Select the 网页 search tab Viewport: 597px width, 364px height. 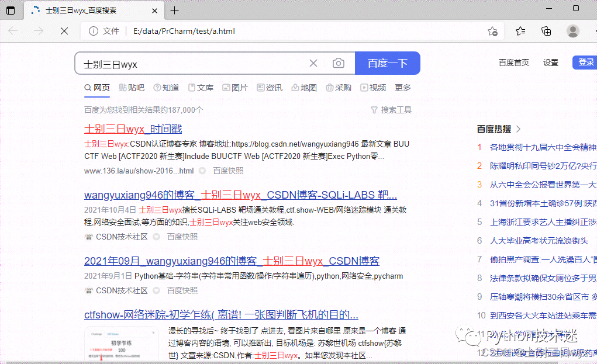(x=97, y=88)
